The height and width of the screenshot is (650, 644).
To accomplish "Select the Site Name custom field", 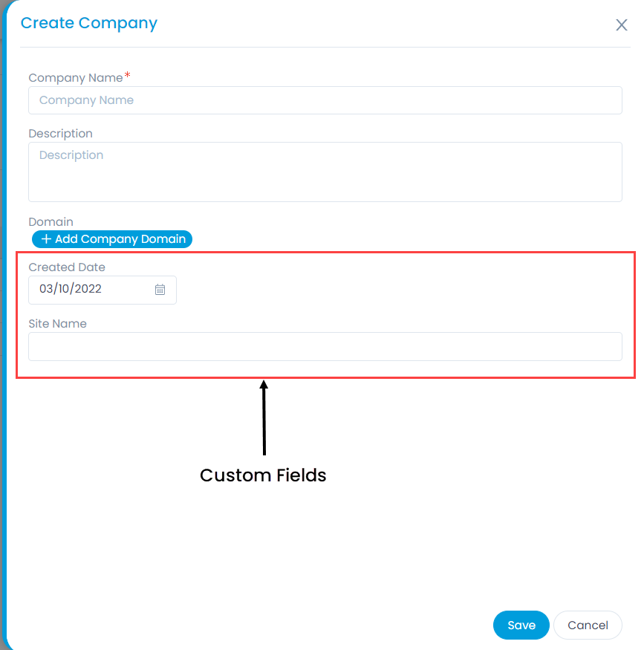I will [325, 347].
